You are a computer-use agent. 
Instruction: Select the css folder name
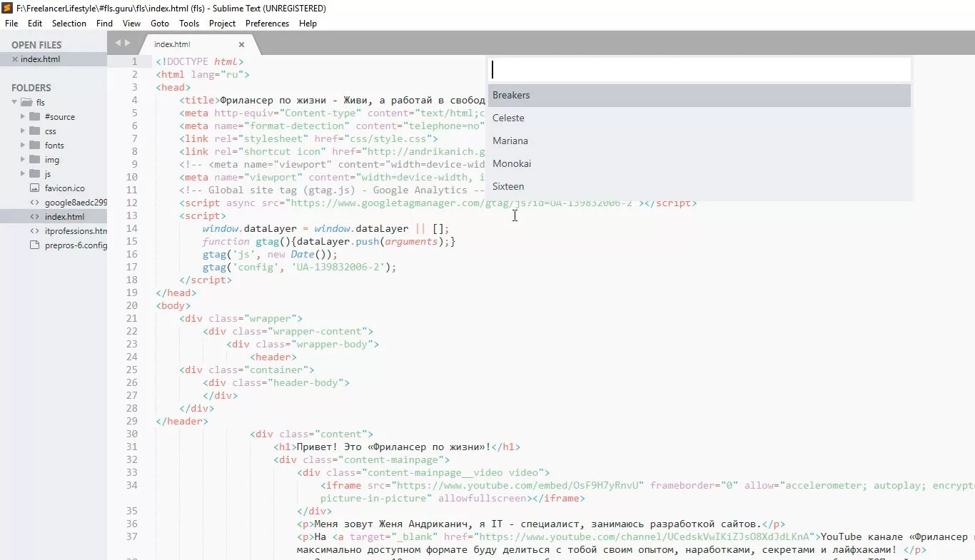51,131
